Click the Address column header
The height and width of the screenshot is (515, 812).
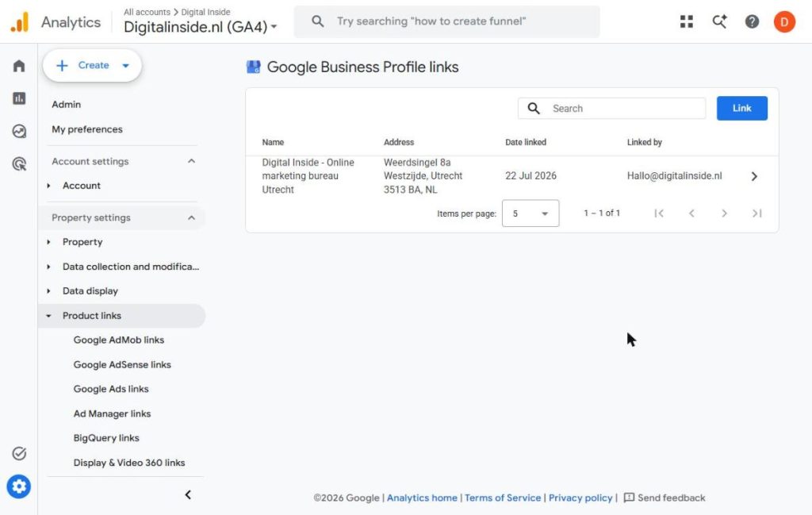pyautogui.click(x=399, y=142)
